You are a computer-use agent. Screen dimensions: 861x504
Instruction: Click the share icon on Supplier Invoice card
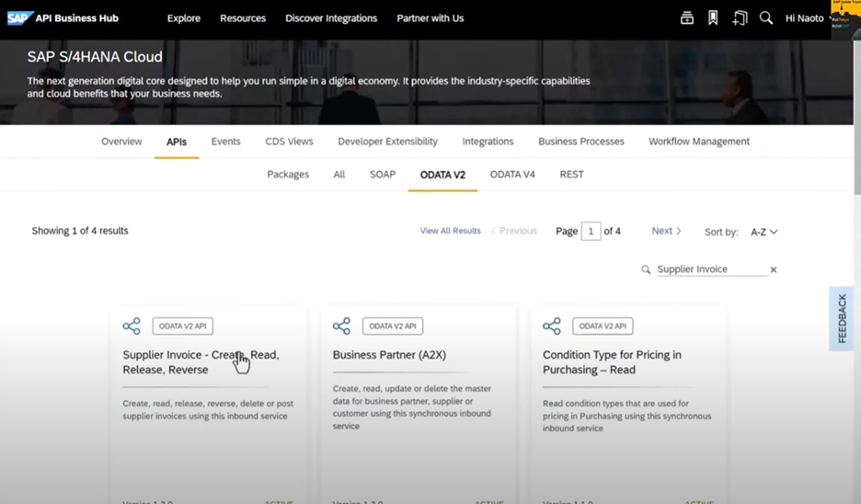[132, 326]
